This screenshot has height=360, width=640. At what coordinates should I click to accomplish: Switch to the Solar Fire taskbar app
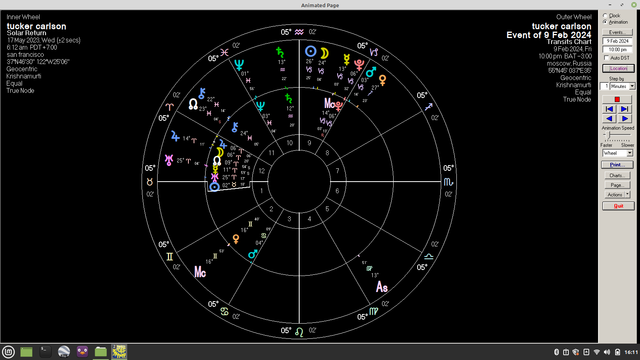pyautogui.click(x=119, y=352)
